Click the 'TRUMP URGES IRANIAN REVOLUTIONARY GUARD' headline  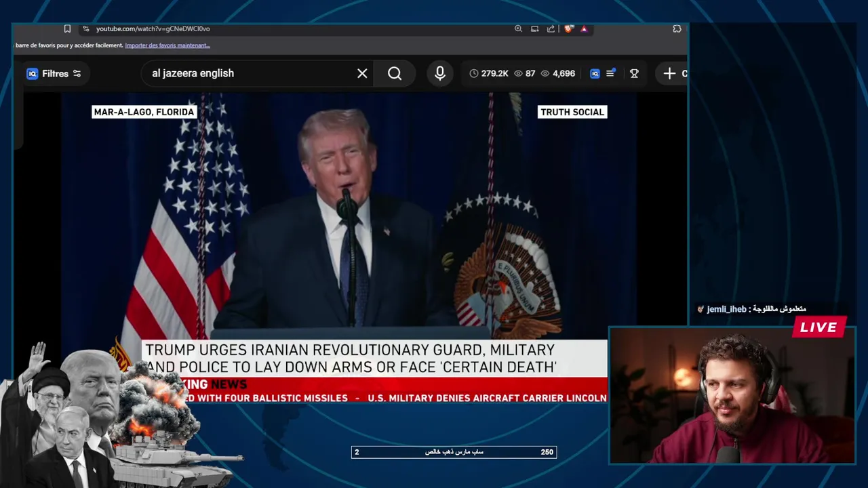click(351, 359)
